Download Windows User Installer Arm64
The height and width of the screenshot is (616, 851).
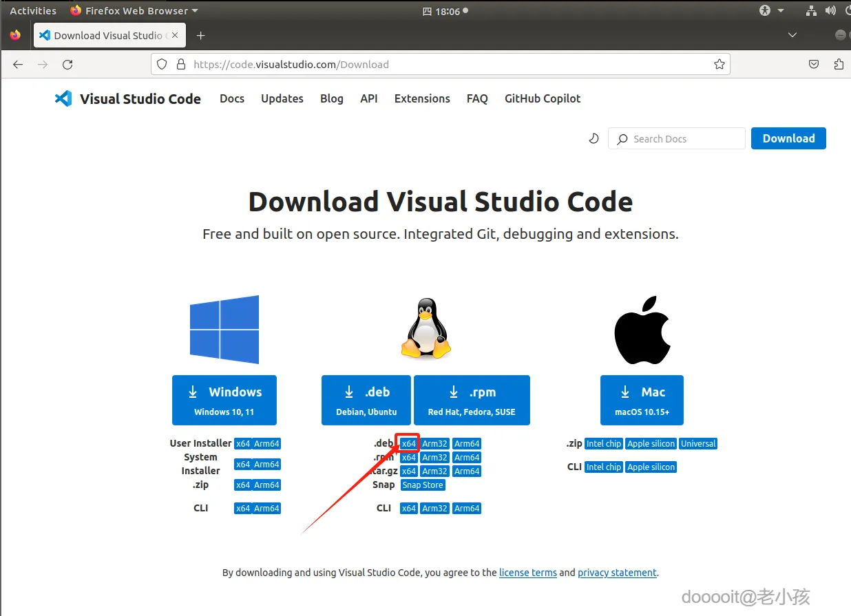(x=266, y=444)
